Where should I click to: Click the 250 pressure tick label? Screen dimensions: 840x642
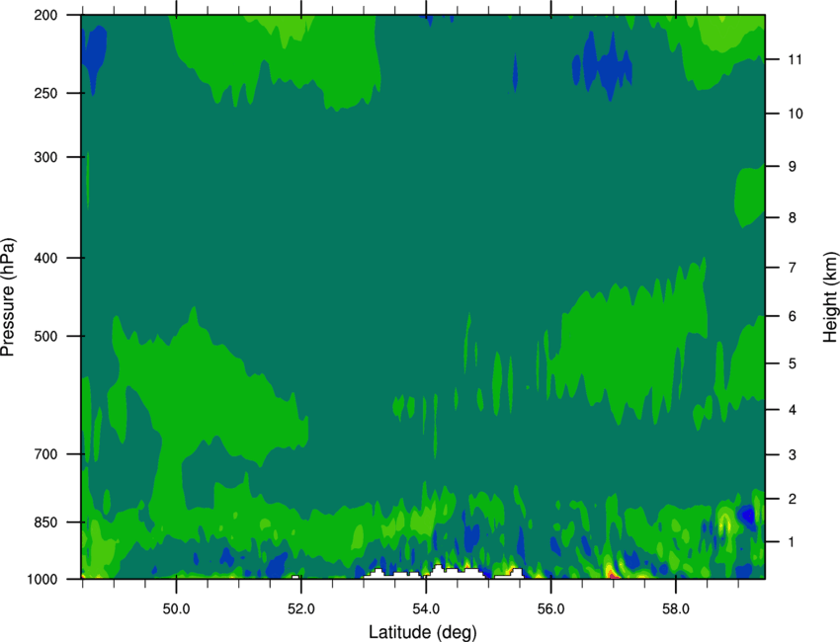coord(46,93)
